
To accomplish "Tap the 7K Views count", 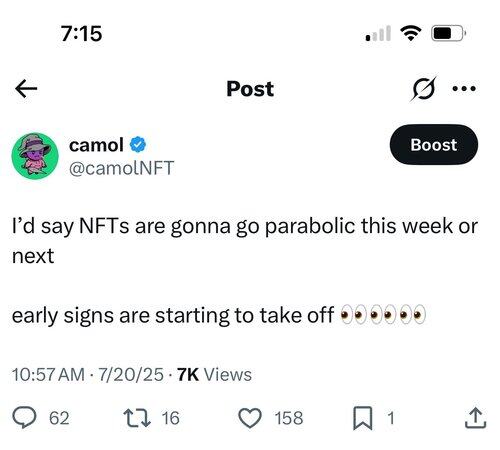I will pos(214,374).
